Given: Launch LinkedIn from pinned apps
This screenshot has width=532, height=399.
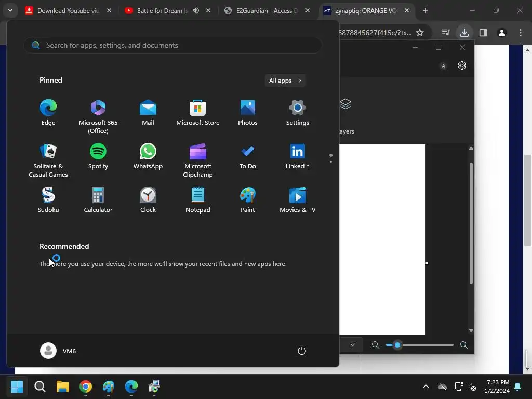Looking at the screenshot, I should click(298, 156).
